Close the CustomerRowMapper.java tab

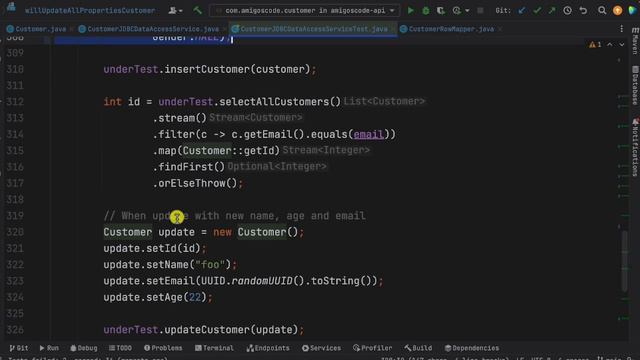coord(500,29)
